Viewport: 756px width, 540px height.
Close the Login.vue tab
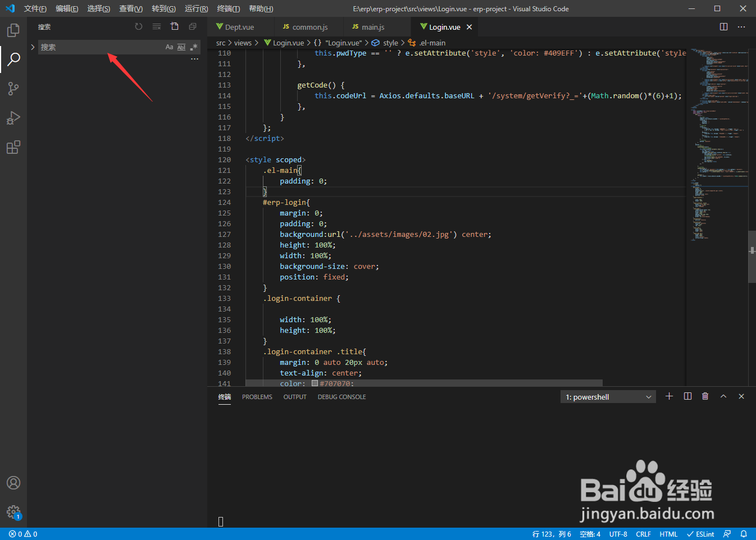coord(469,27)
